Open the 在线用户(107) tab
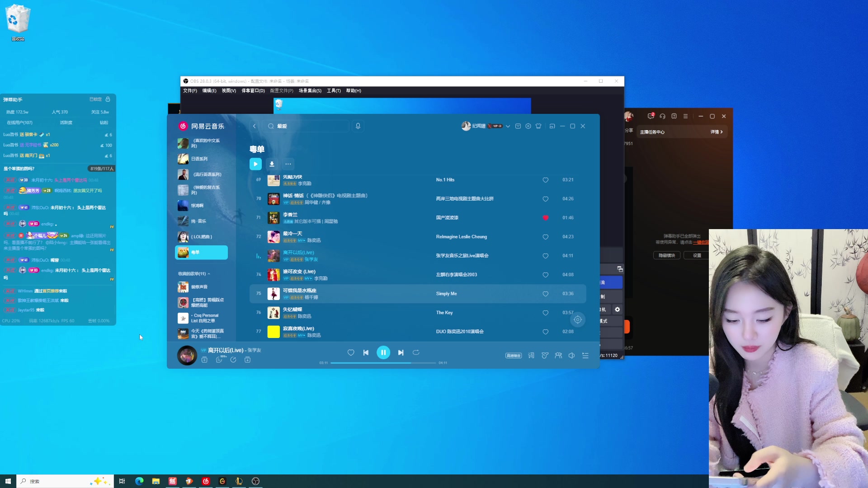This screenshot has height=488, width=868. (x=19, y=122)
